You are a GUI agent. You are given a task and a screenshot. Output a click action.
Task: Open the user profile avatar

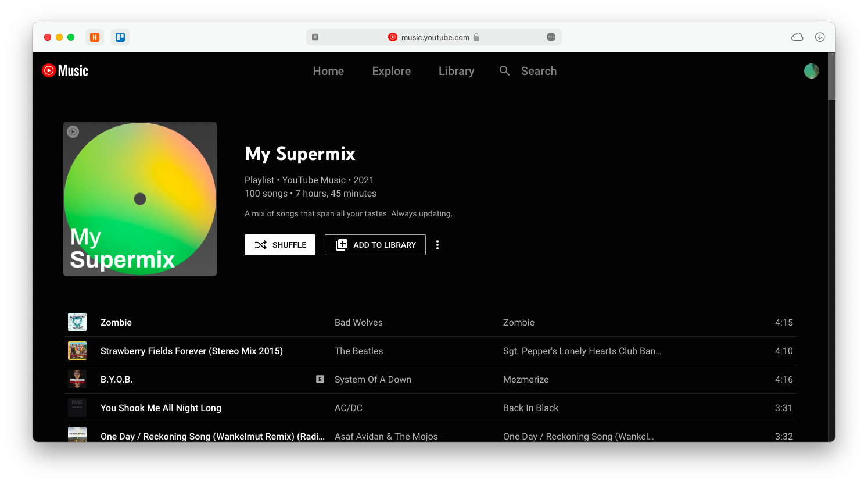[811, 71]
